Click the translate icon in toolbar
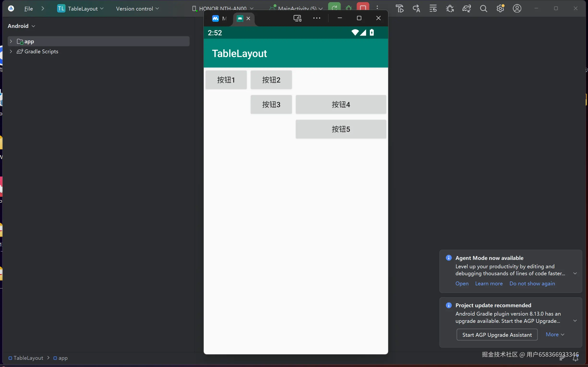This screenshot has width=588, height=367. click(x=416, y=9)
